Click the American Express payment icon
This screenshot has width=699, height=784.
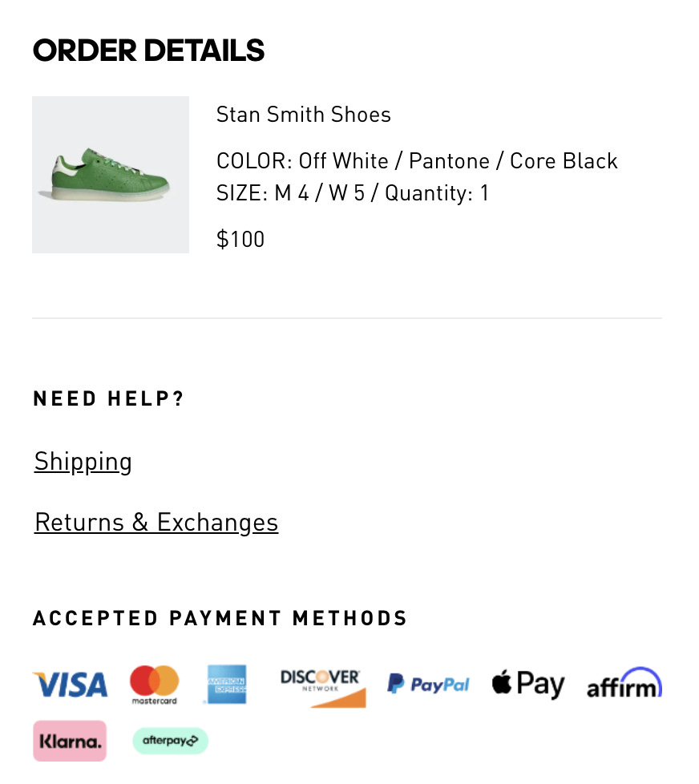(224, 684)
